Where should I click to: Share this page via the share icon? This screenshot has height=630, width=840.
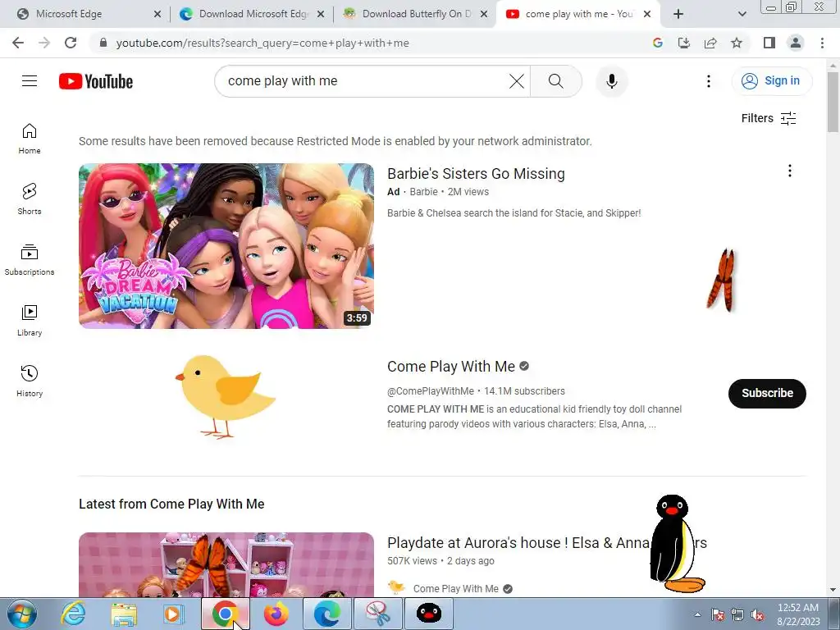click(710, 43)
